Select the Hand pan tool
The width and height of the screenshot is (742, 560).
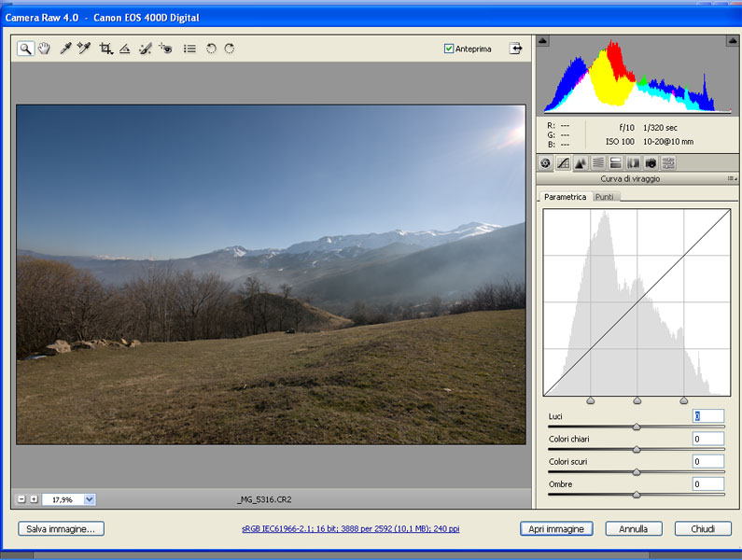coord(43,49)
